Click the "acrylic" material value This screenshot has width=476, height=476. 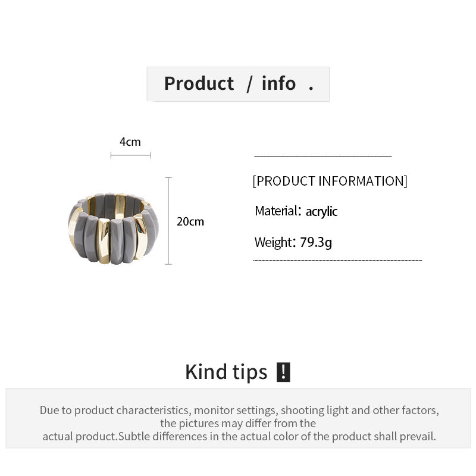point(321,212)
